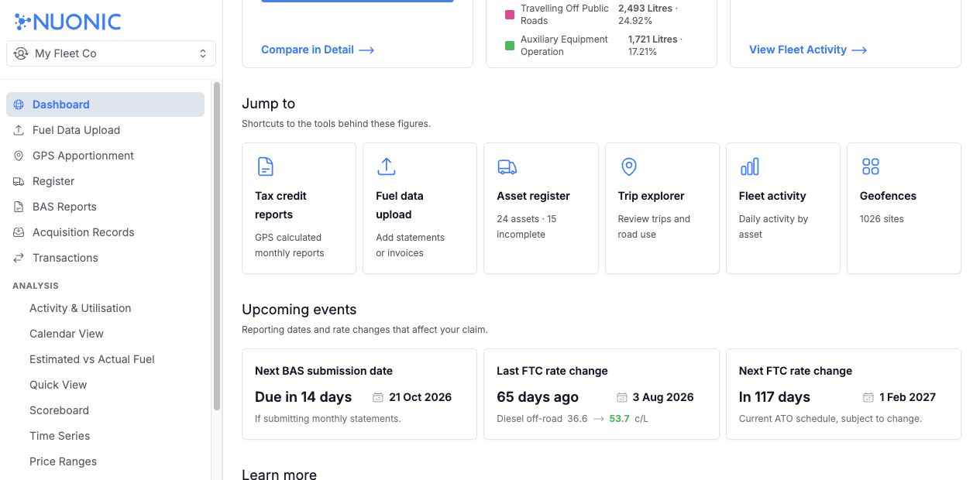Click the '1026 sites' text

pos(882,219)
